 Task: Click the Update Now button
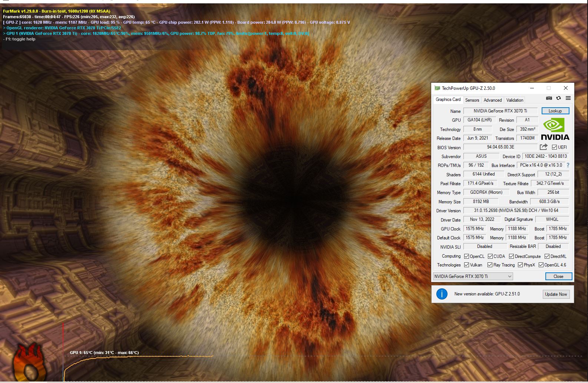555,294
